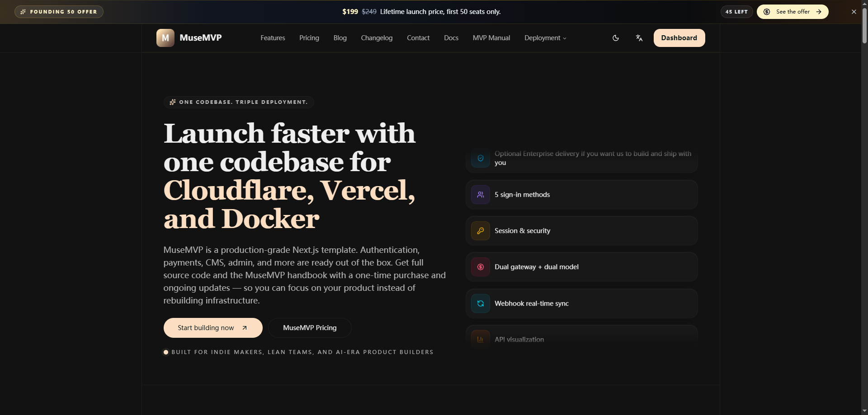Click the users icon on 5 sign-in methods
This screenshot has height=415, width=868.
(481, 195)
